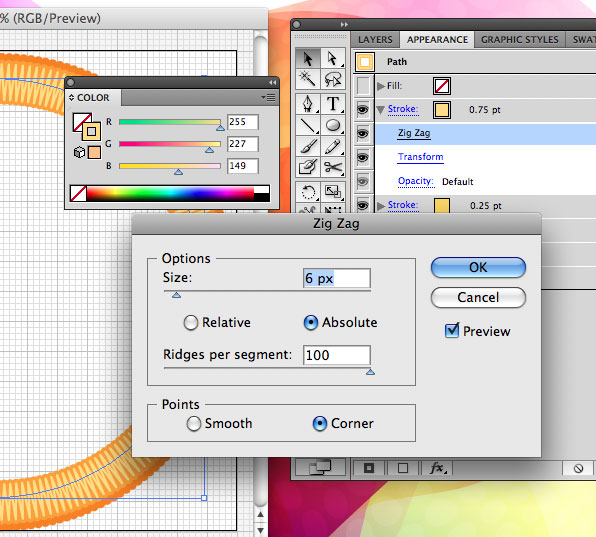The width and height of the screenshot is (596, 537).
Task: Expand the toolbox panel double arrows
Action: tap(344, 25)
